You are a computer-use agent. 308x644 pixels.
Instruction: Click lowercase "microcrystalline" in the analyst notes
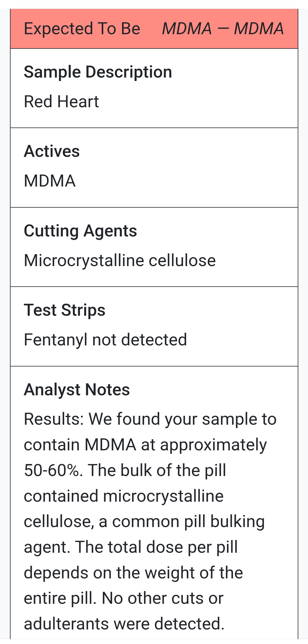[163, 496]
